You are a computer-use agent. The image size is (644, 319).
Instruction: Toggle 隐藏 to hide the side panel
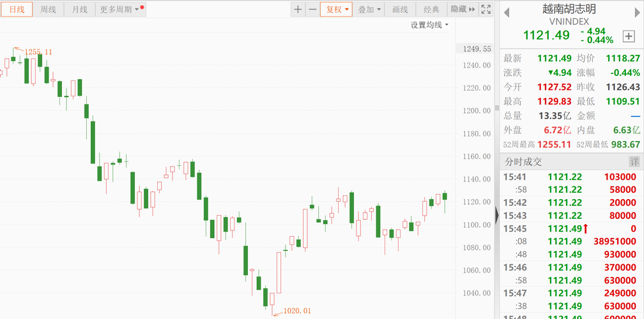tap(463, 9)
